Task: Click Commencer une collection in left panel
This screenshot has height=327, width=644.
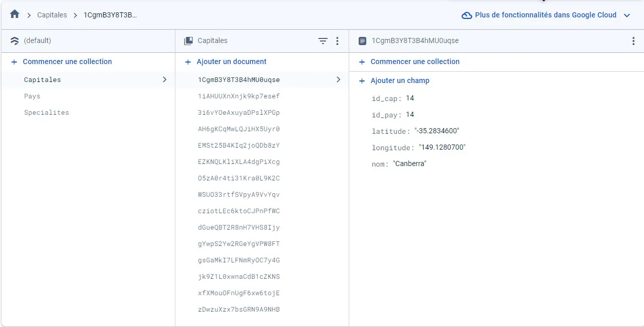Action: (67, 62)
